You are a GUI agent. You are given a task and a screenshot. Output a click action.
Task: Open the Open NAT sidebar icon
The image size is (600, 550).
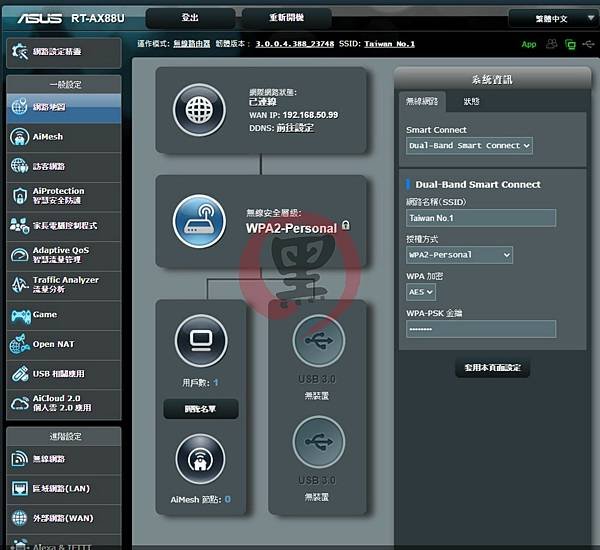click(x=20, y=344)
